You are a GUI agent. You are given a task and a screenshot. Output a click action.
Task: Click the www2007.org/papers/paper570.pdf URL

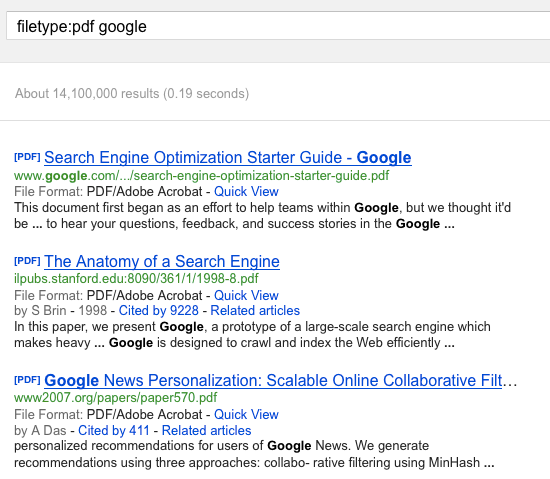point(115,398)
